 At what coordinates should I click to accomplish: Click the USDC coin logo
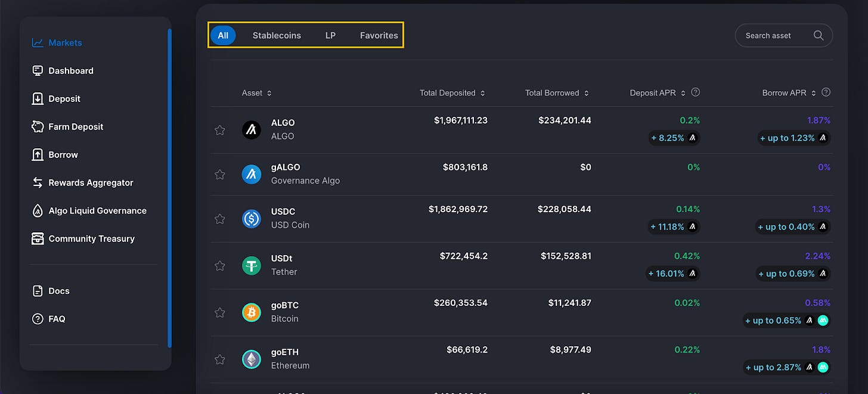[x=252, y=219]
